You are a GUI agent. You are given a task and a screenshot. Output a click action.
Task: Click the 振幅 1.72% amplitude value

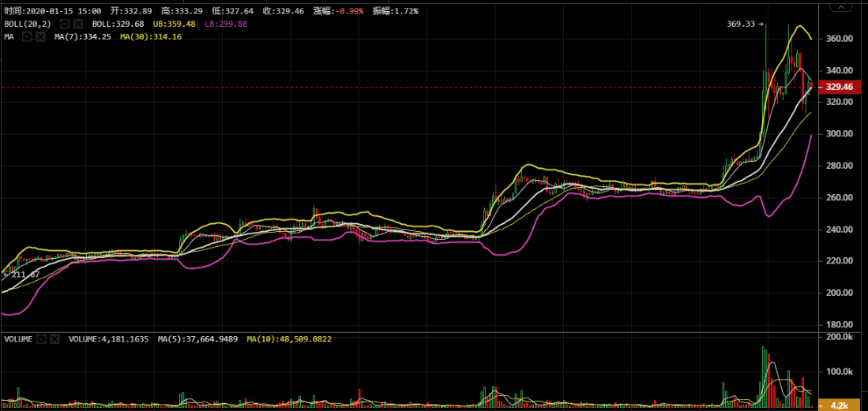click(x=396, y=11)
